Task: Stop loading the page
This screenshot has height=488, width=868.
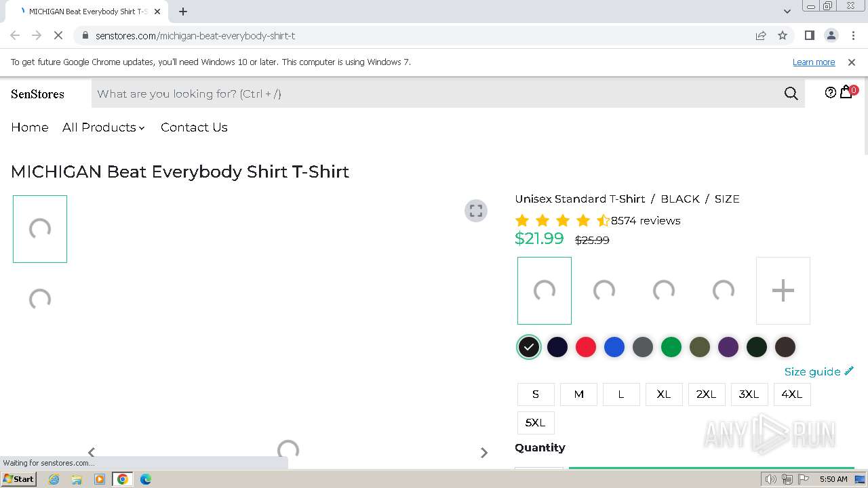Action: pos(59,35)
